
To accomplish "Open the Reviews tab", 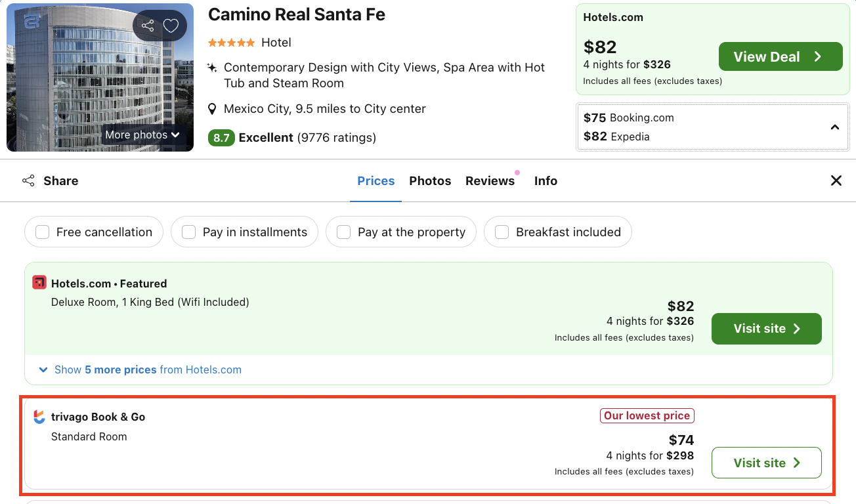I will pyautogui.click(x=490, y=181).
